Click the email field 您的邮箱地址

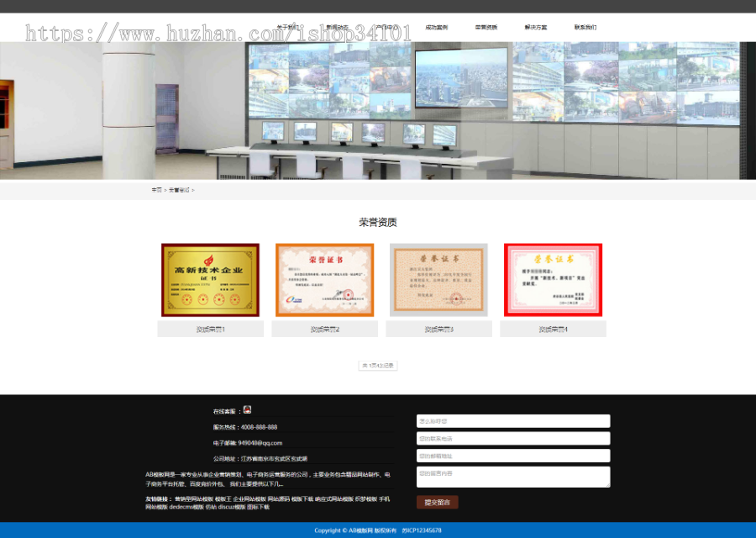click(x=514, y=456)
